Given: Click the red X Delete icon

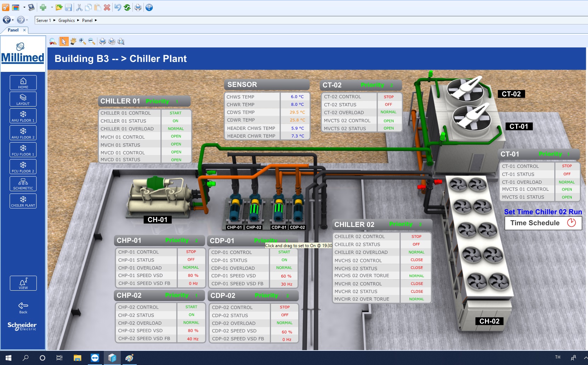Looking at the screenshot, I should (x=107, y=7).
